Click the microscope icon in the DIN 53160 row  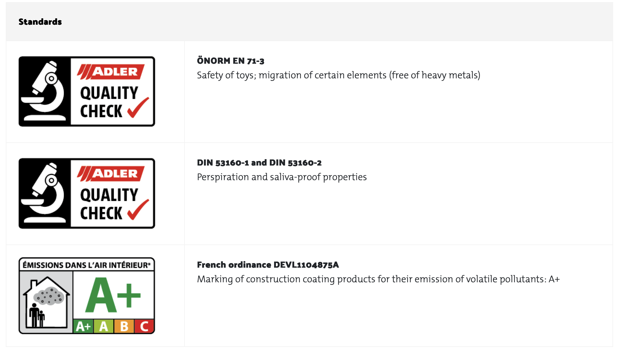click(45, 193)
